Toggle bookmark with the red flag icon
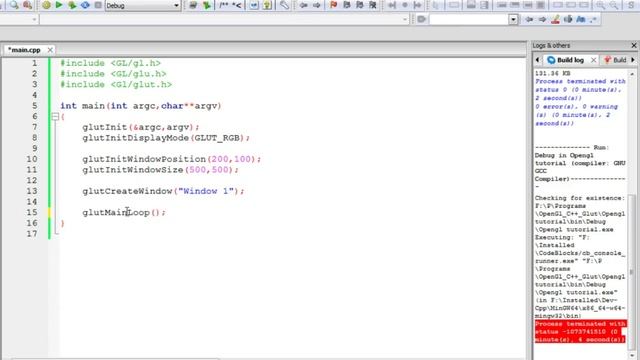Viewport: 640px width, 360px height. pos(333,5)
